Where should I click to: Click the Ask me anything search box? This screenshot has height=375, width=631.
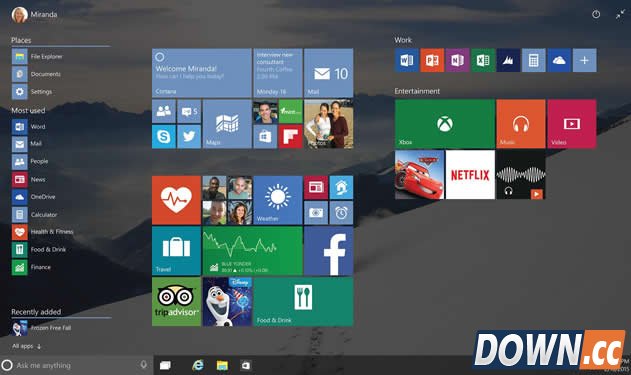click(76, 365)
